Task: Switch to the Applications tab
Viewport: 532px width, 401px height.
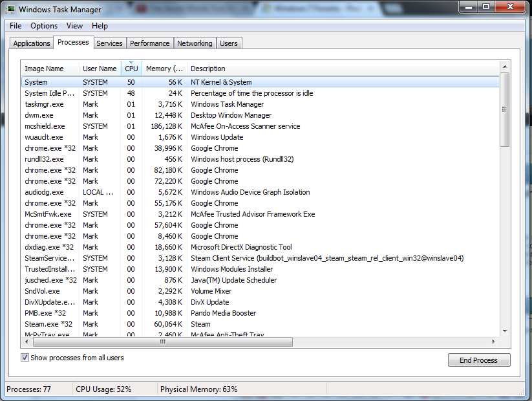Action: pyautogui.click(x=32, y=43)
